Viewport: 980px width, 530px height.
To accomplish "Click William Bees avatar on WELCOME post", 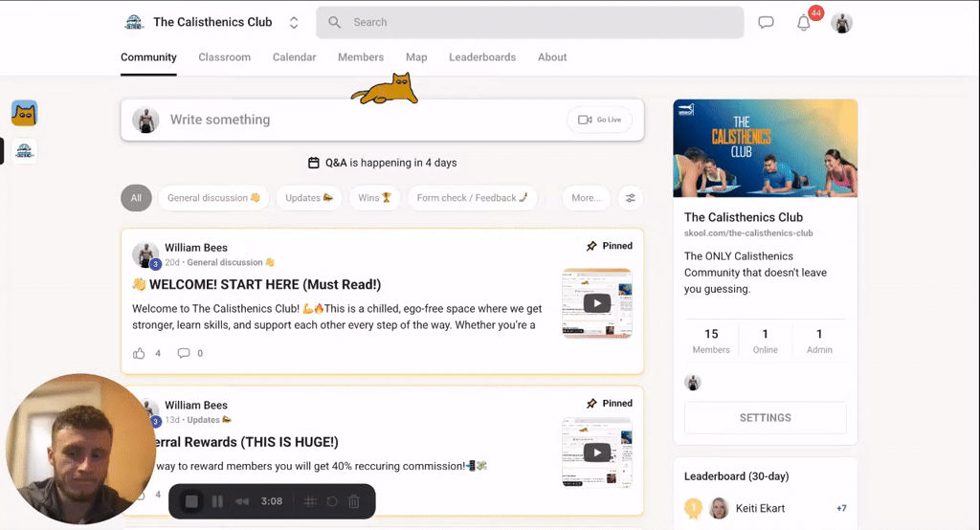I will (x=145, y=254).
